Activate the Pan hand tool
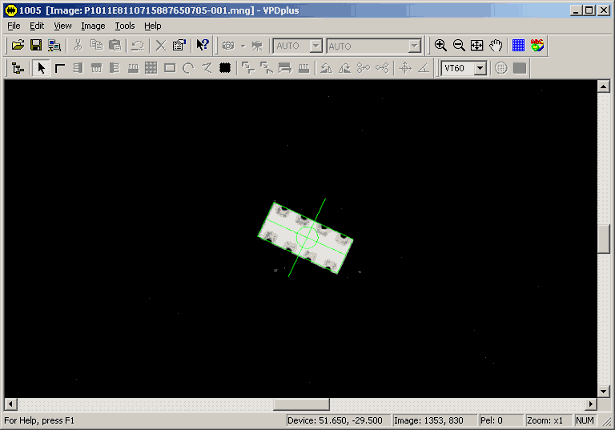 (x=495, y=46)
